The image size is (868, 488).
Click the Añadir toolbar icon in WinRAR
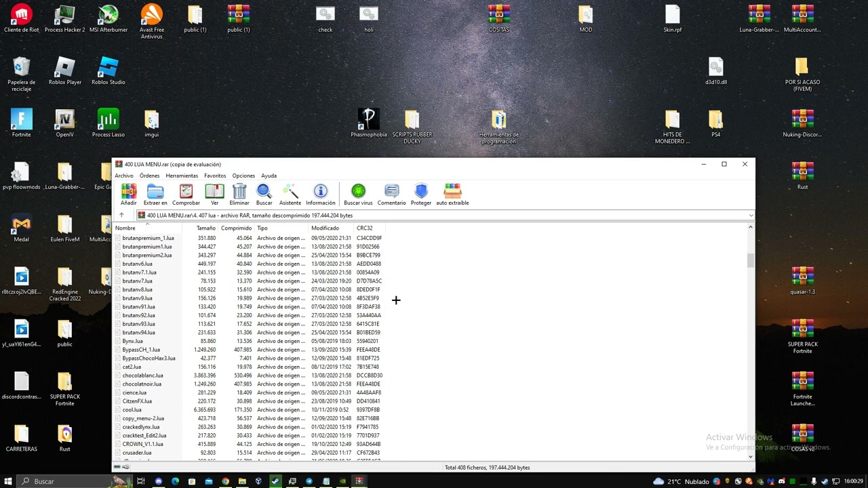(x=128, y=195)
